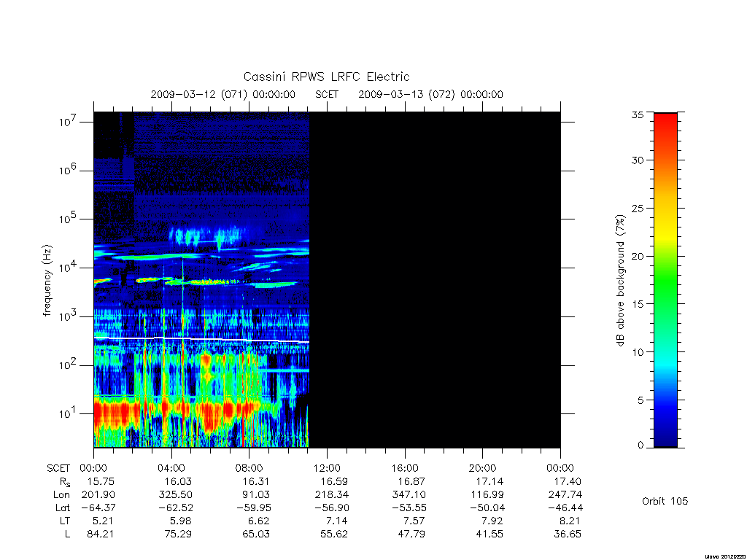Image resolution: width=747 pixels, height=560 pixels.
Task: Click the Rs value 16.59
Action: pyautogui.click(x=334, y=481)
